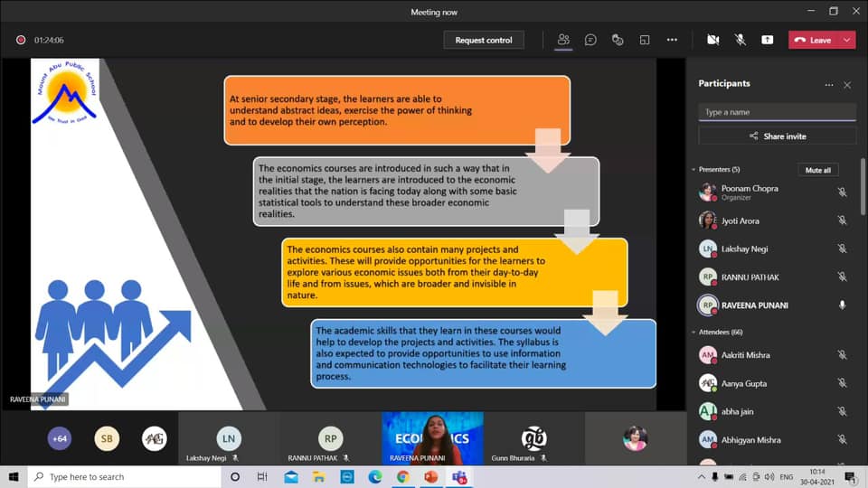The width and height of the screenshot is (868, 488).
Task: Close the Participants panel
Action: tap(847, 85)
